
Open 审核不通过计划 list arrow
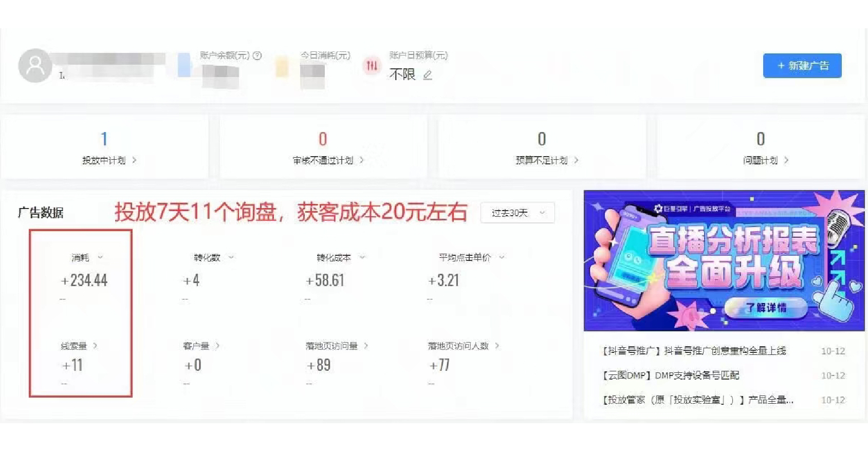361,160
